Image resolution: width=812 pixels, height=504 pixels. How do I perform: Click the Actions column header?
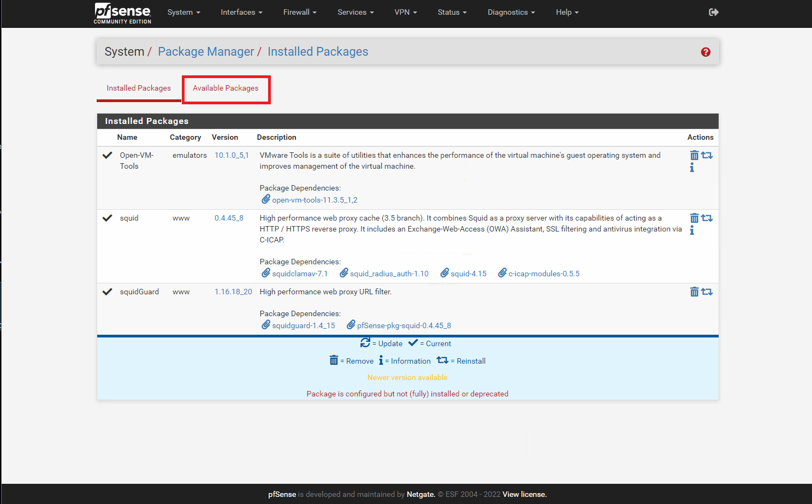(x=700, y=138)
